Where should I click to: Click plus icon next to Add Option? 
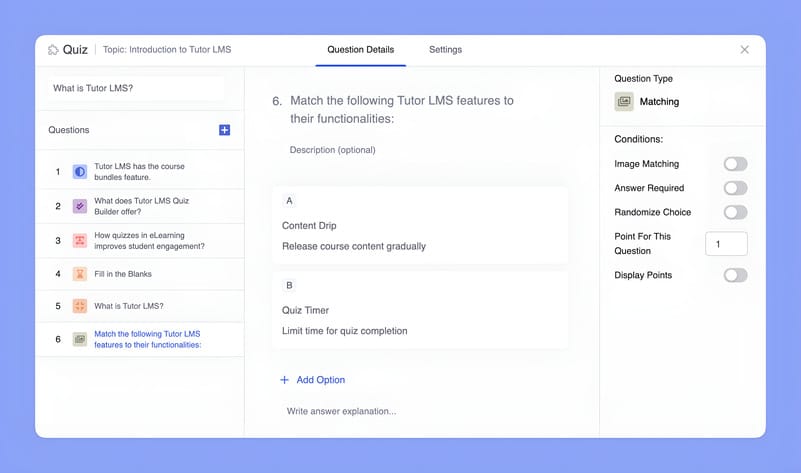(x=285, y=380)
